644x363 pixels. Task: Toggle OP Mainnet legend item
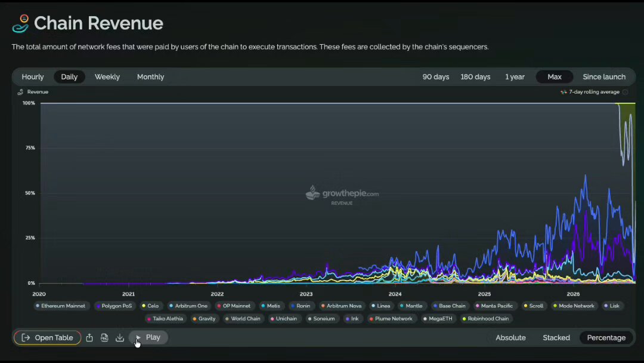[234, 306]
